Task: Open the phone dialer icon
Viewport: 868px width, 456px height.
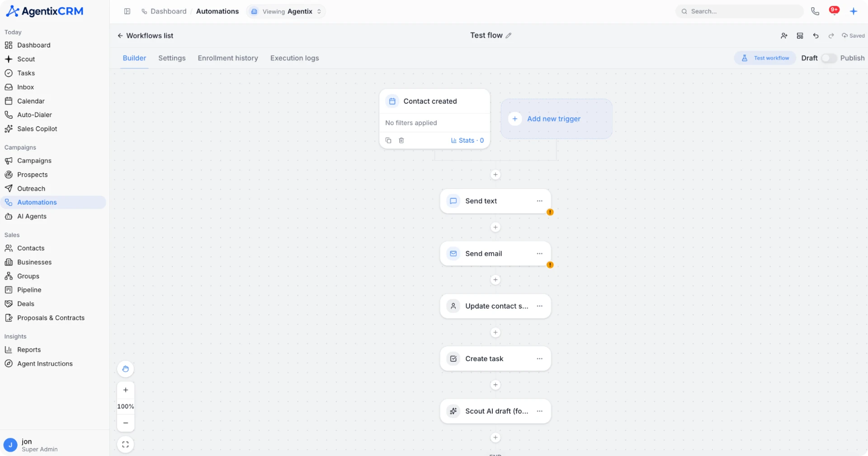Action: coord(815,11)
